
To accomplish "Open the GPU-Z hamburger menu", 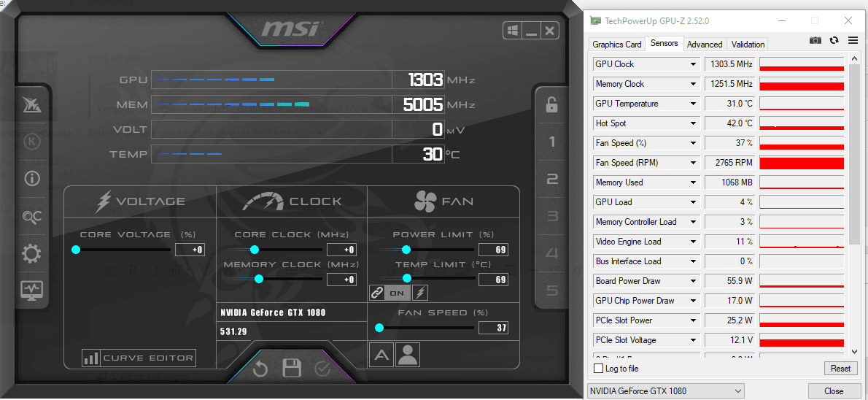I will 853,40.
